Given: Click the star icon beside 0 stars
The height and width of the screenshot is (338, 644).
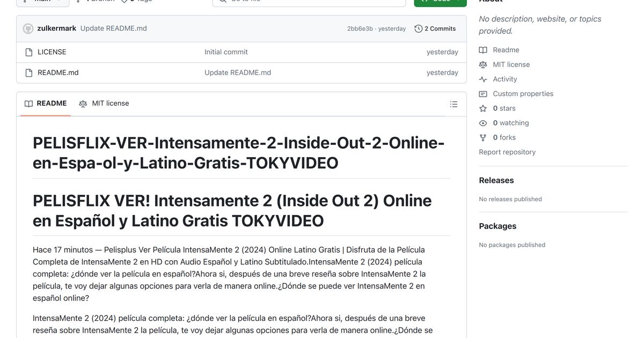Looking at the screenshot, I should [x=483, y=108].
